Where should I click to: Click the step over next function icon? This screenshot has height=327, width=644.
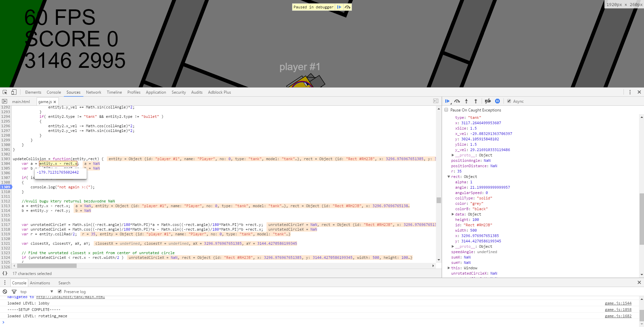457,101
